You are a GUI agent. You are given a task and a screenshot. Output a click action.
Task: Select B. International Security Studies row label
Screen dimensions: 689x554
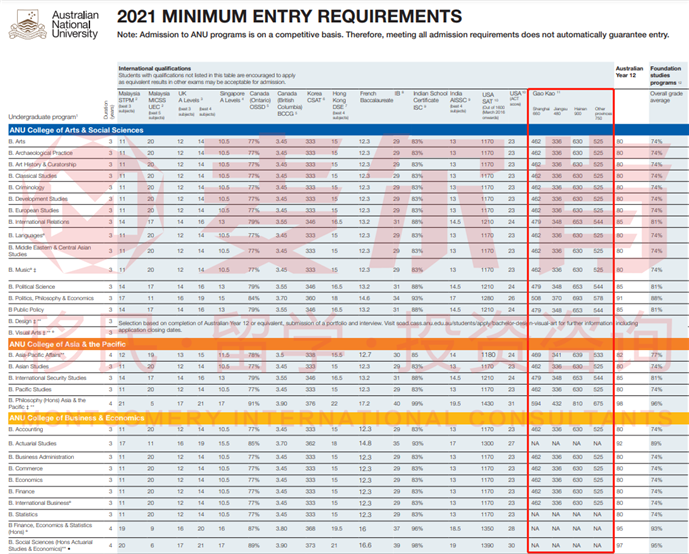click(47, 378)
